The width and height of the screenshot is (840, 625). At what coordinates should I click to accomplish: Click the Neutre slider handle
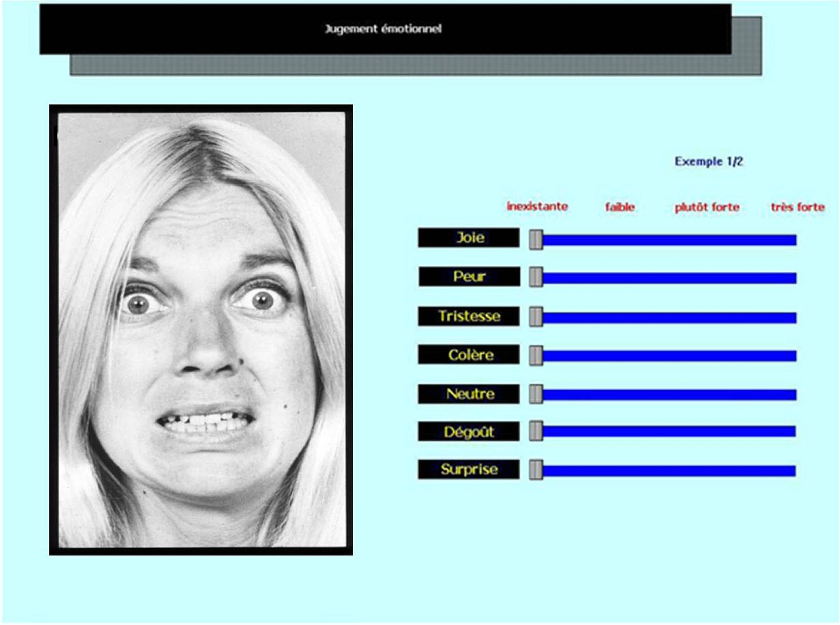click(536, 394)
